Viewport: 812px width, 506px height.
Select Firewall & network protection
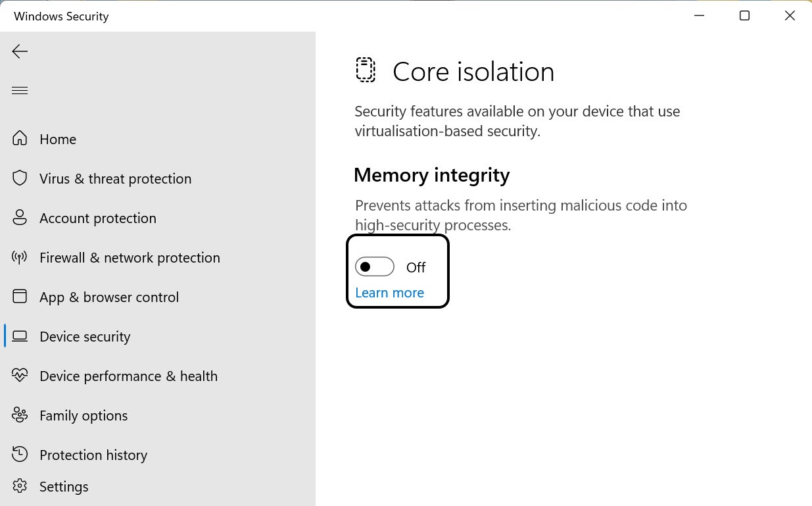(x=130, y=258)
